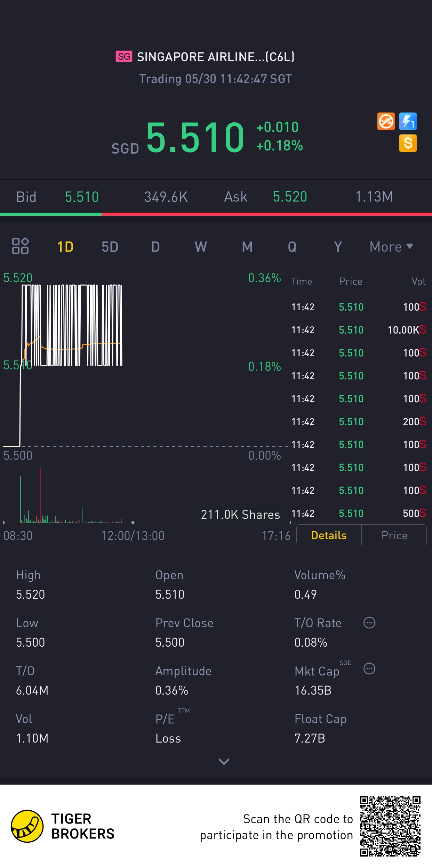Image resolution: width=432 pixels, height=868 pixels.
Task: Tap the +0.18% change percentage
Action: click(280, 146)
